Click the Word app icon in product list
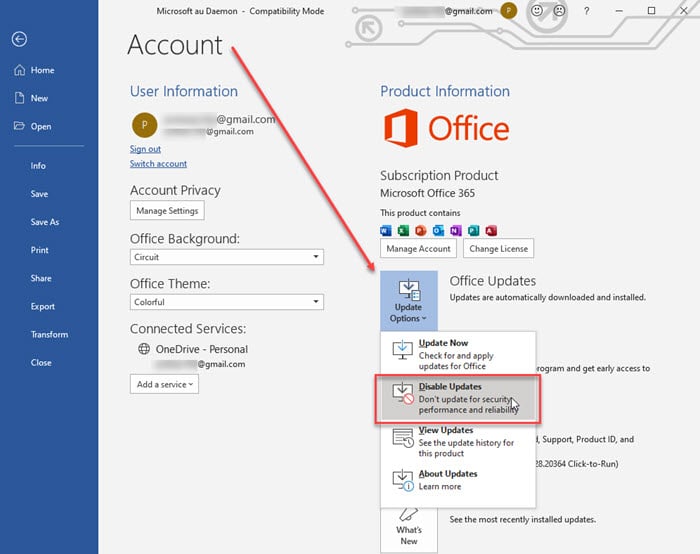This screenshot has width=700, height=554. [x=386, y=230]
